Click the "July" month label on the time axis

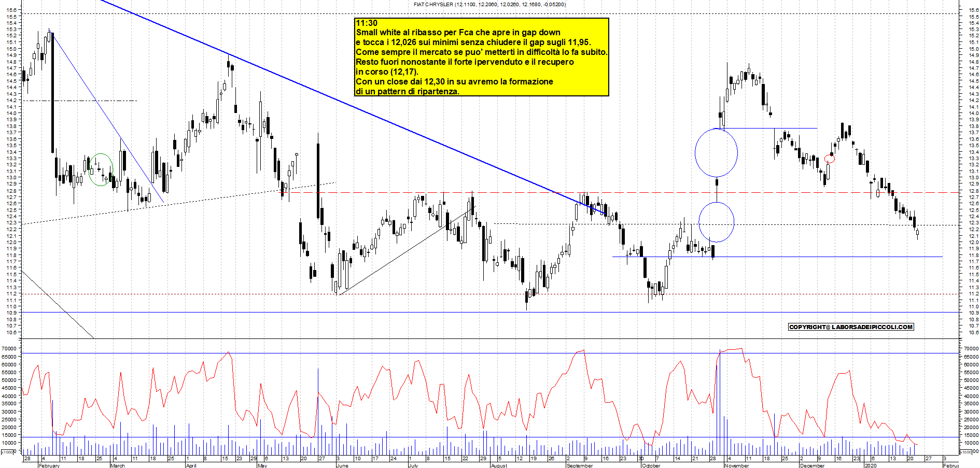pyautogui.click(x=413, y=465)
